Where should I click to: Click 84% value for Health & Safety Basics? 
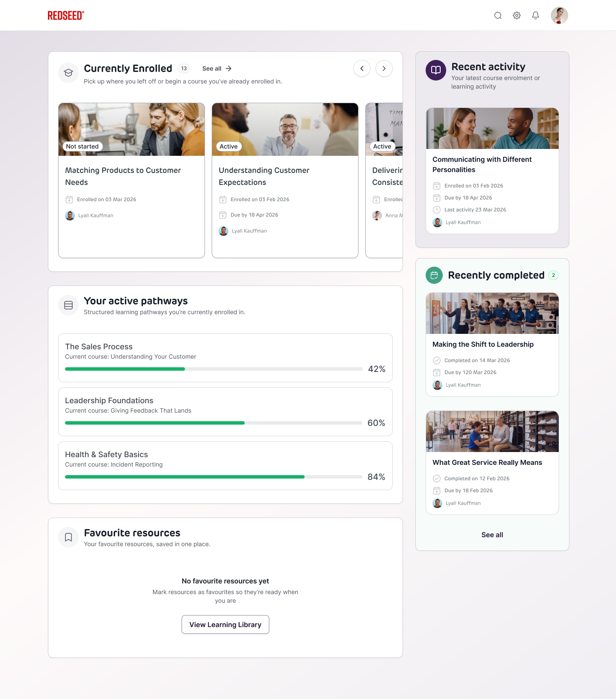[376, 477]
